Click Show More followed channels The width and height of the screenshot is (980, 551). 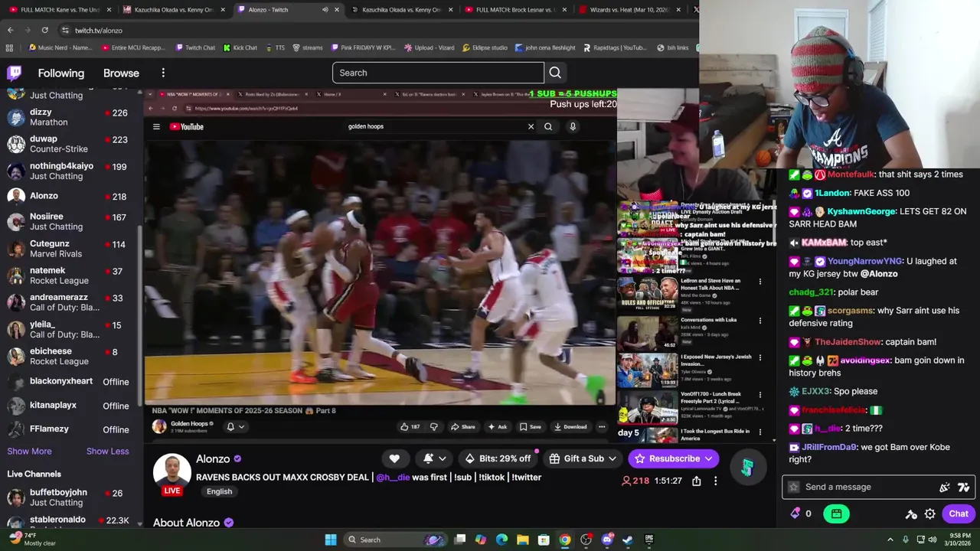point(30,452)
